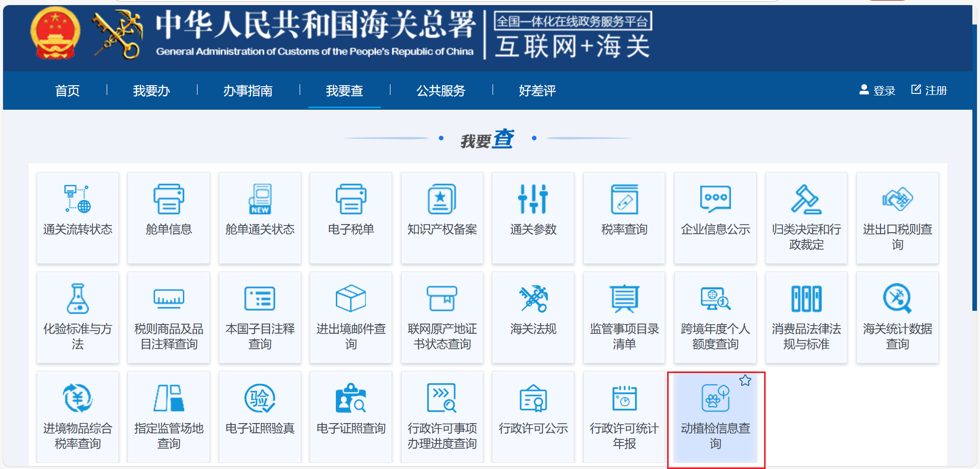Screen dimensions: 980x469
Task: Open the 办事指南 navigation item
Action: 248,91
